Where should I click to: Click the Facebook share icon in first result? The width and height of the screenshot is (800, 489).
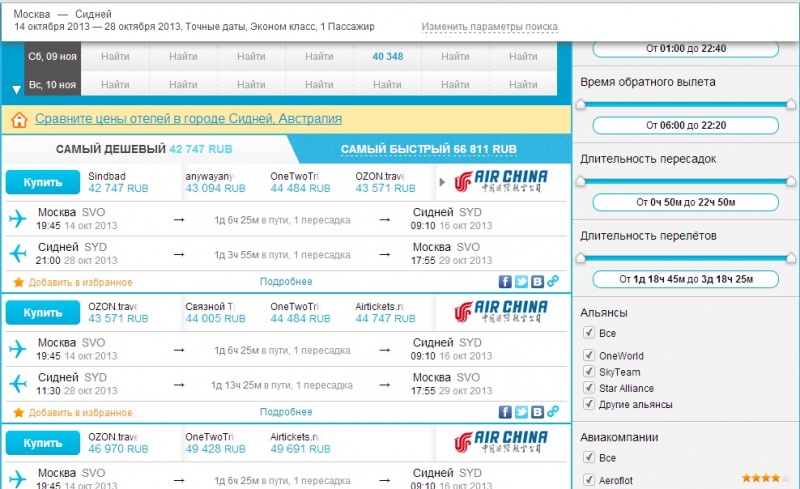(505, 282)
